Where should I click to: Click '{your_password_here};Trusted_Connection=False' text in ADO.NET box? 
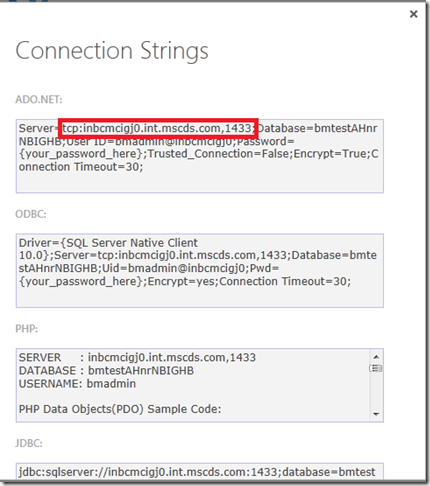155,154
